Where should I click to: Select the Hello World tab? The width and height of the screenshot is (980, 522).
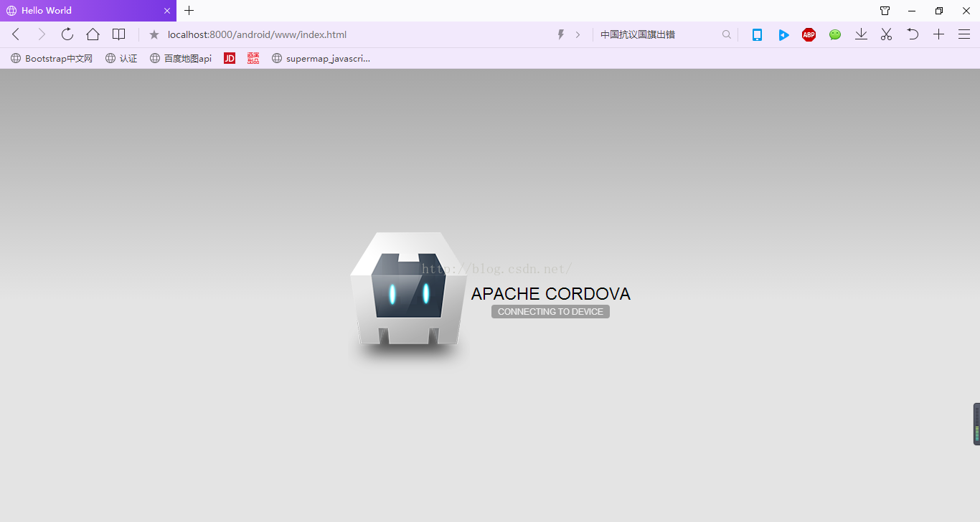click(88, 11)
